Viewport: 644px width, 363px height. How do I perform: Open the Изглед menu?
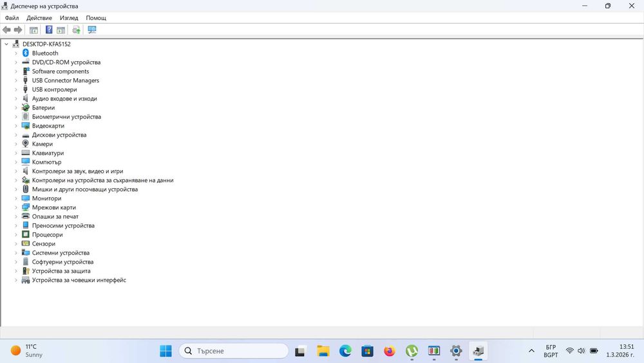pyautogui.click(x=69, y=17)
